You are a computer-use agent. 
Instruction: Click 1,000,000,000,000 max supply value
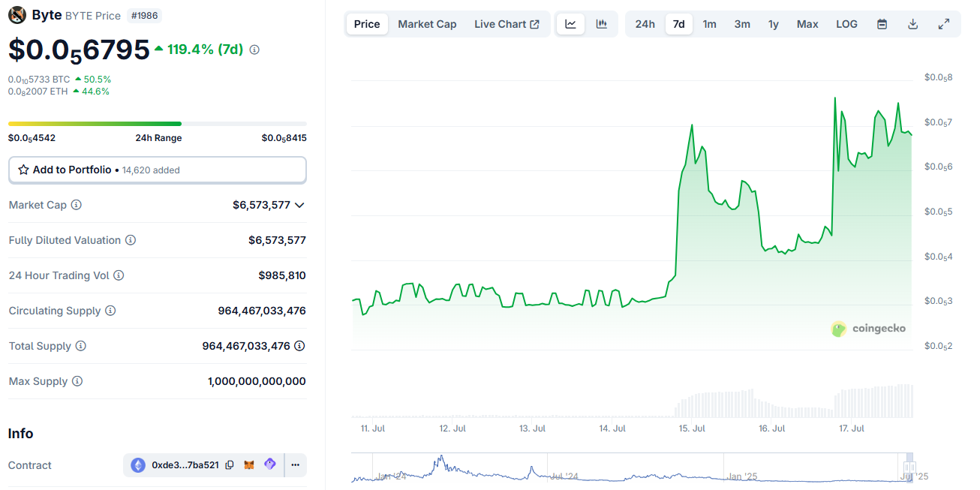[x=257, y=381]
